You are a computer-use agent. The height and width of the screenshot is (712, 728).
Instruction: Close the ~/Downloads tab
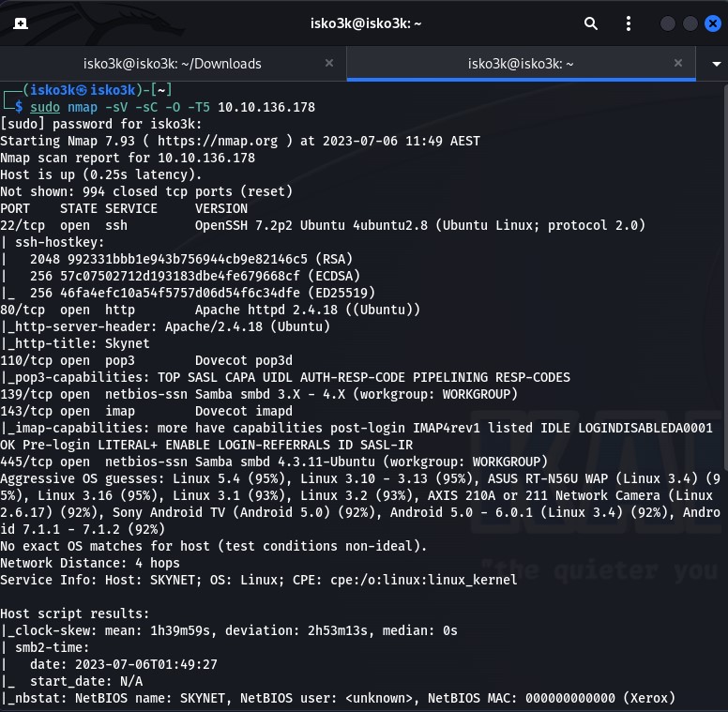[329, 64]
